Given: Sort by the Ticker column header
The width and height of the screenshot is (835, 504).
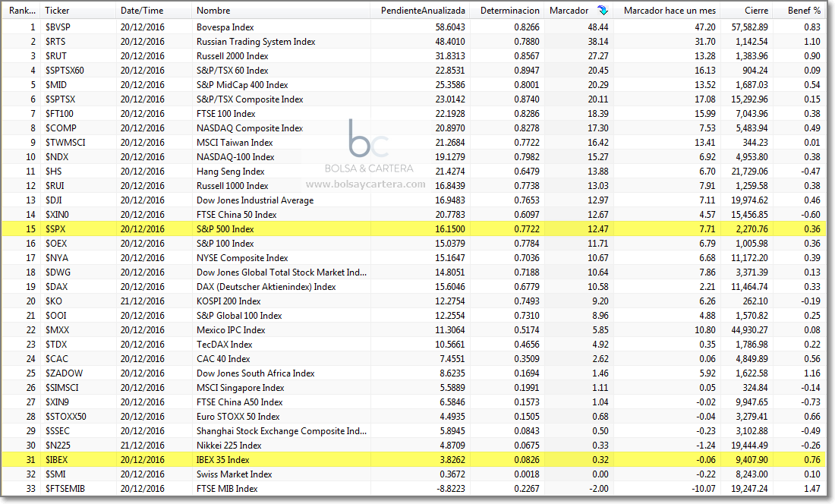Looking at the screenshot, I should pos(57,10).
